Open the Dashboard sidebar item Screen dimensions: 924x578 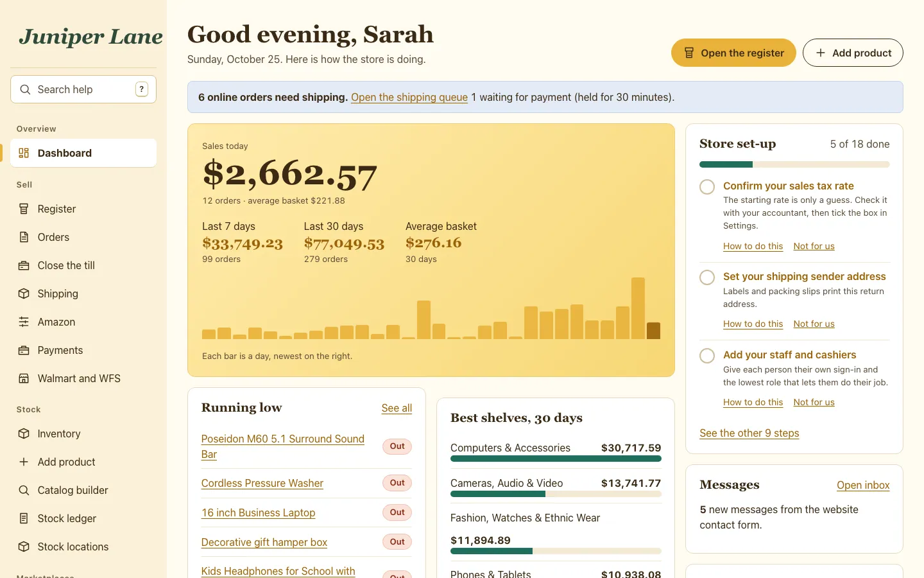(83, 153)
